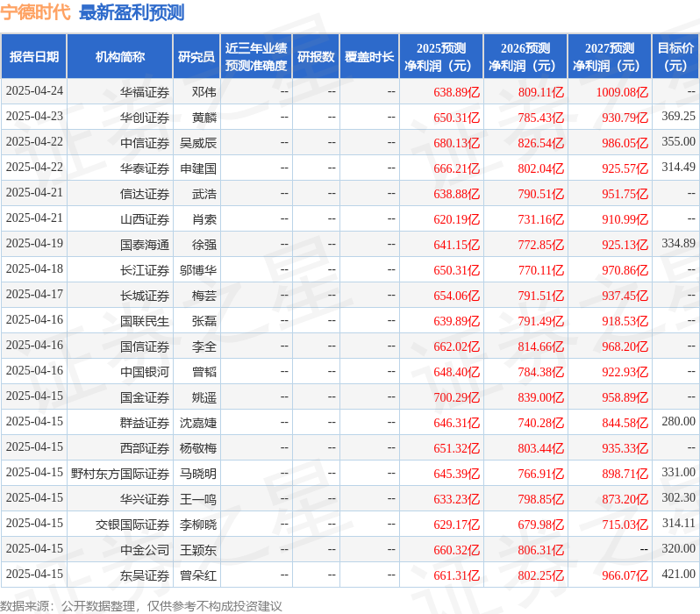Click researcher name 曾韬
This screenshot has width=700, height=614.
click(x=204, y=372)
